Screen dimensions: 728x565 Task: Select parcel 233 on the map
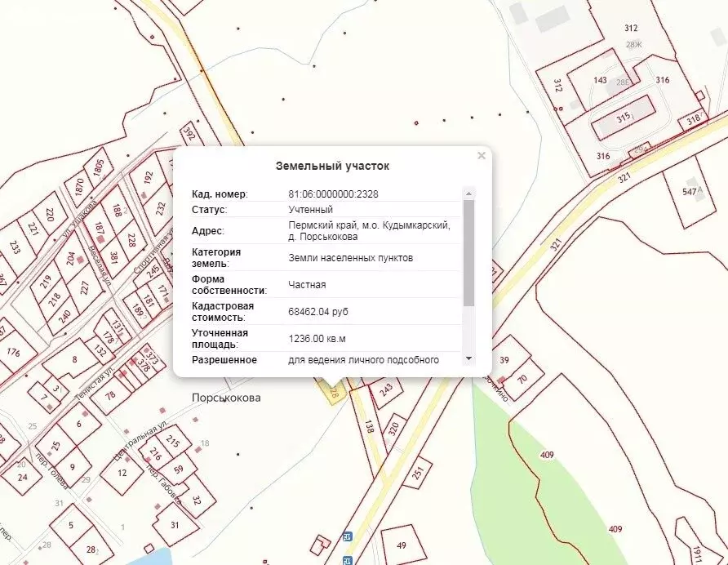tap(15, 247)
